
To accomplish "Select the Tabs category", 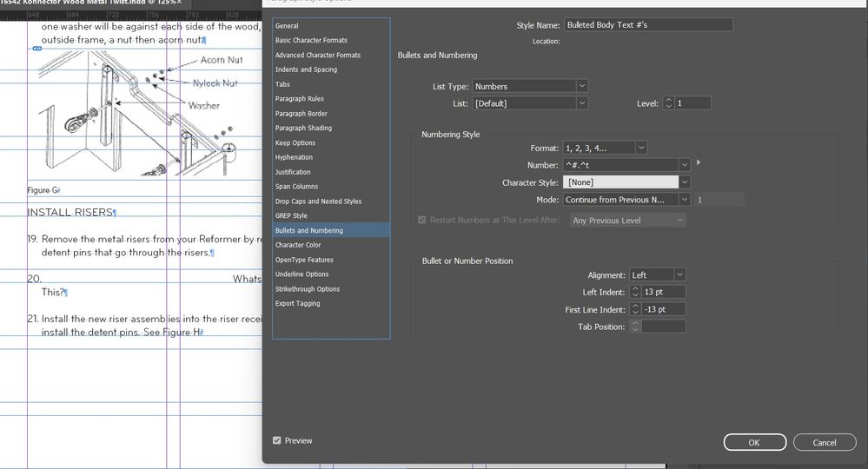I will 331,84.
